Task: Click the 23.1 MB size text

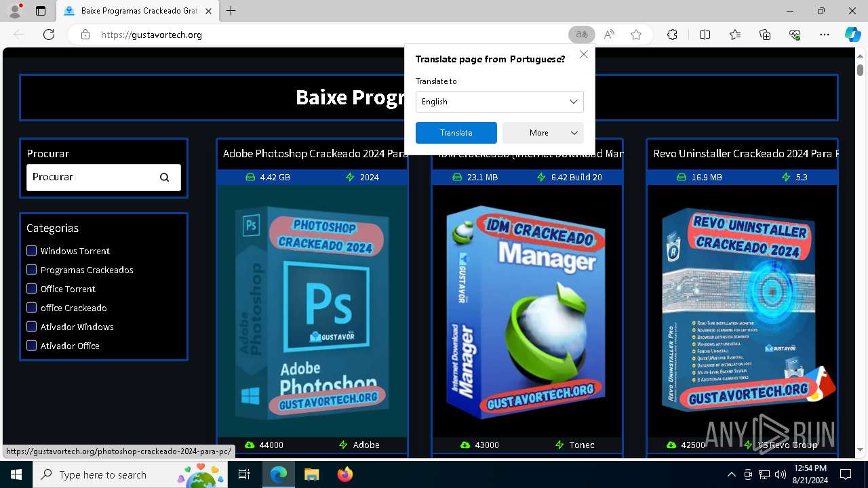Action: [482, 178]
